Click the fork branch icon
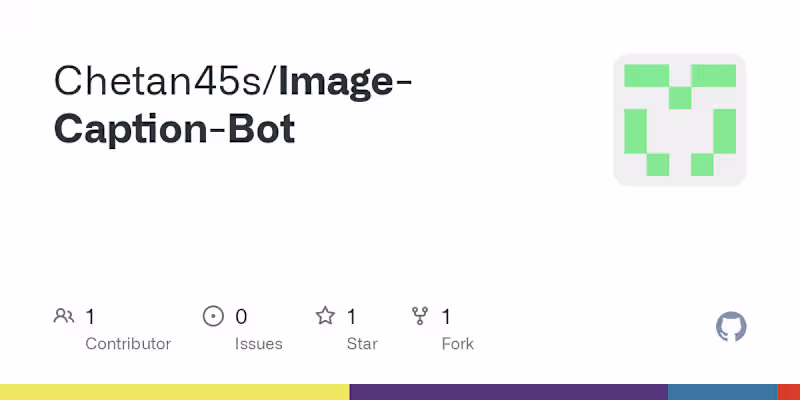 point(421,317)
